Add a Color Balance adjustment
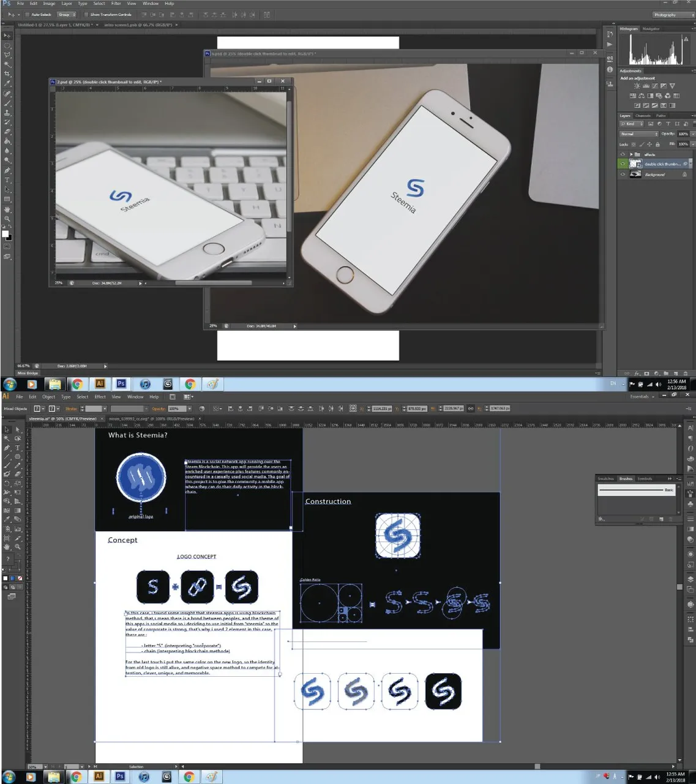The height and width of the screenshot is (784, 696). pos(642,96)
